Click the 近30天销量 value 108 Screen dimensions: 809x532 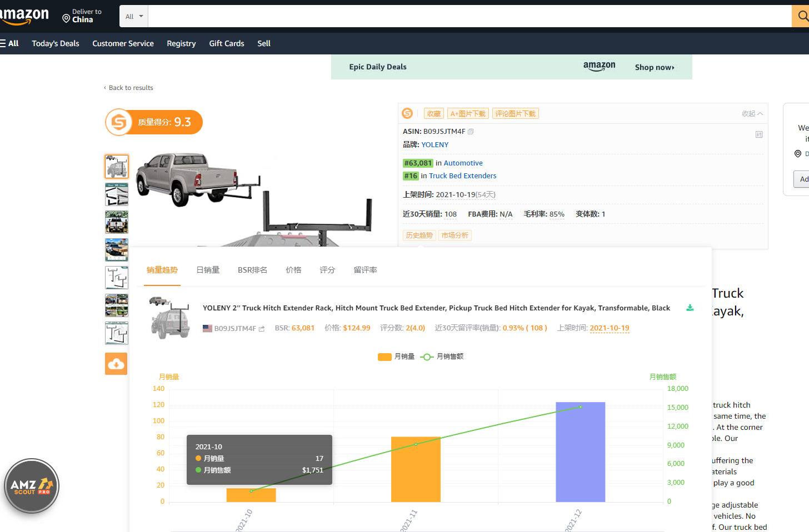pyautogui.click(x=451, y=214)
